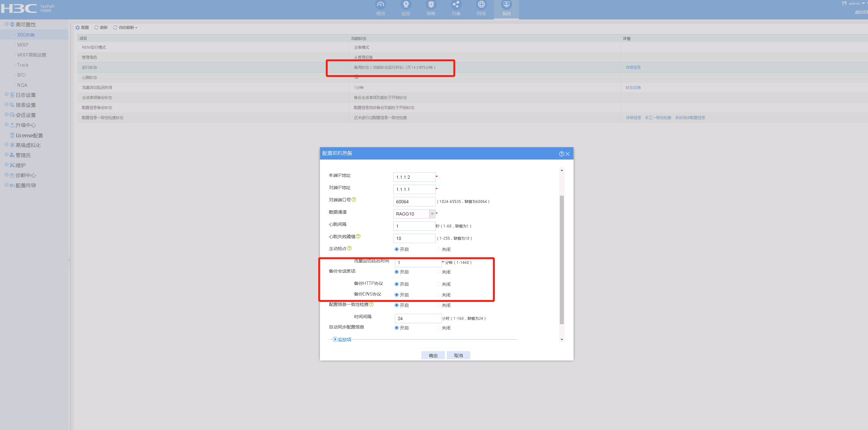This screenshot has width=868, height=430.
Task: Click the 确定 button in dialog
Action: [x=433, y=356]
